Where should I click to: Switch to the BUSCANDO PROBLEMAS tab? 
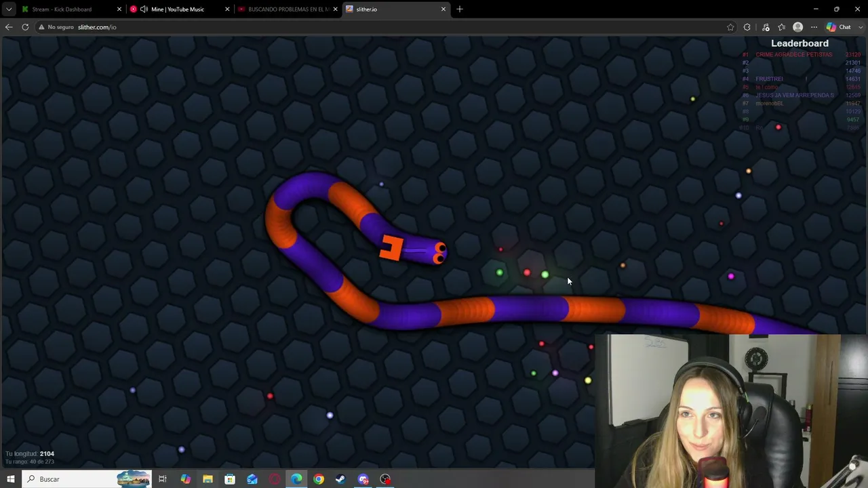[x=288, y=9]
